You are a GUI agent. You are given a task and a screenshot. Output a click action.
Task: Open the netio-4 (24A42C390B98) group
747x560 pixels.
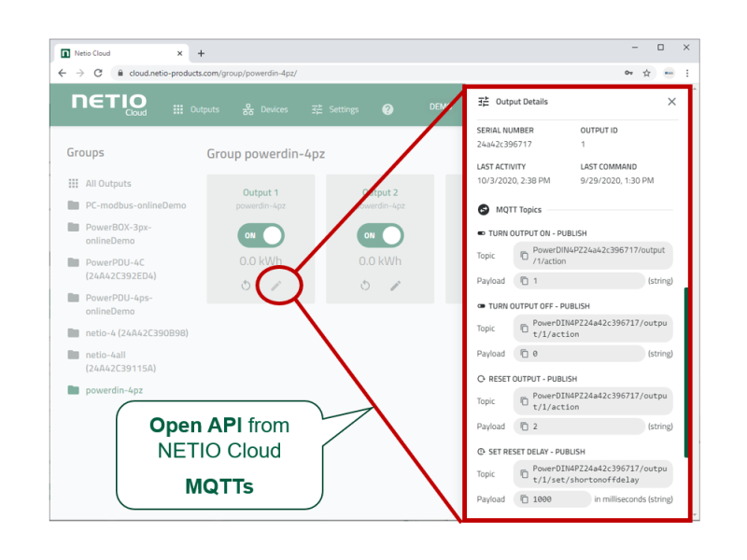click(x=128, y=333)
